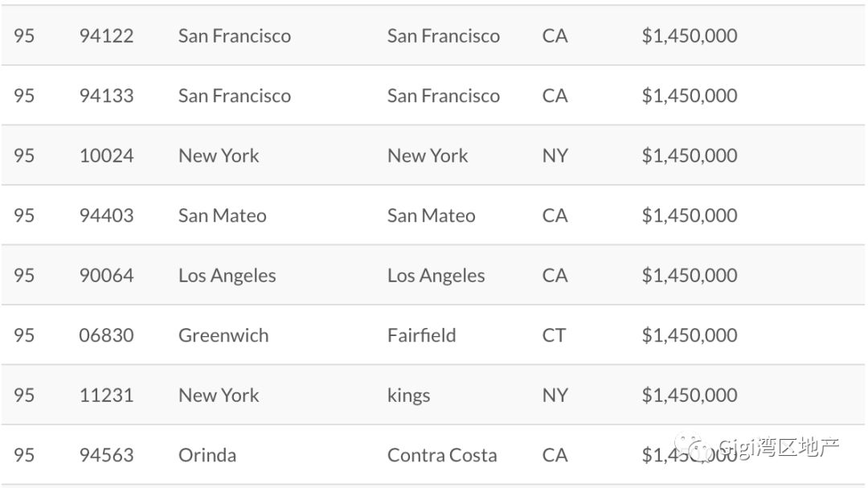Click the Greenwich city cell
This screenshot has height=488, width=868.
click(223, 335)
